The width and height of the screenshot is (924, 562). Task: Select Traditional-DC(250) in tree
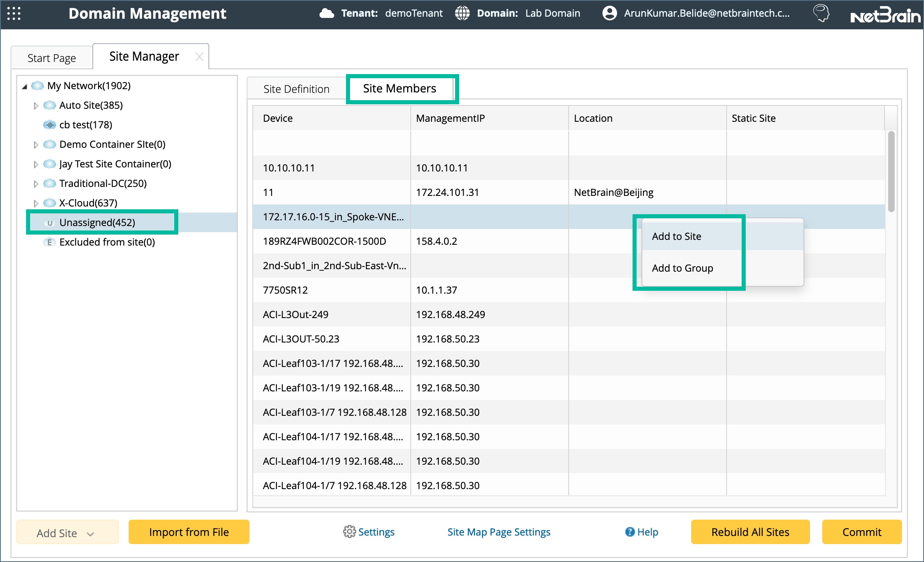click(103, 183)
